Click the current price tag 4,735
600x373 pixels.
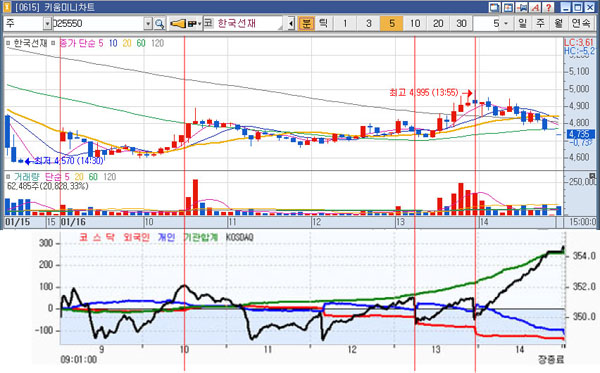tap(581, 134)
